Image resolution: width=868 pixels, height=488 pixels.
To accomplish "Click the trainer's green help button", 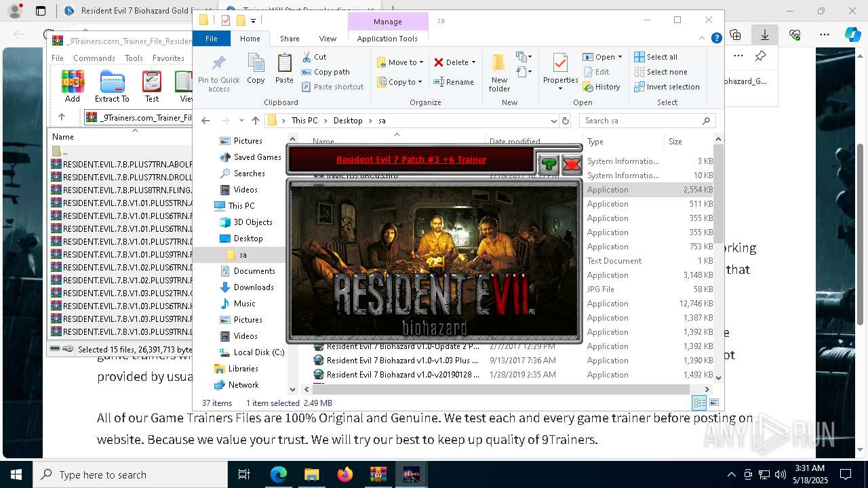I will [549, 163].
